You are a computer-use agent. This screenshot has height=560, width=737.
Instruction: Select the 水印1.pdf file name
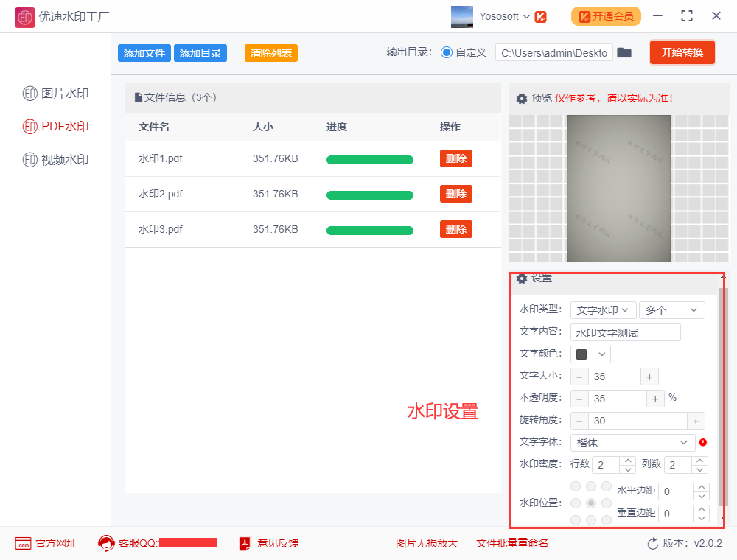[160, 159]
